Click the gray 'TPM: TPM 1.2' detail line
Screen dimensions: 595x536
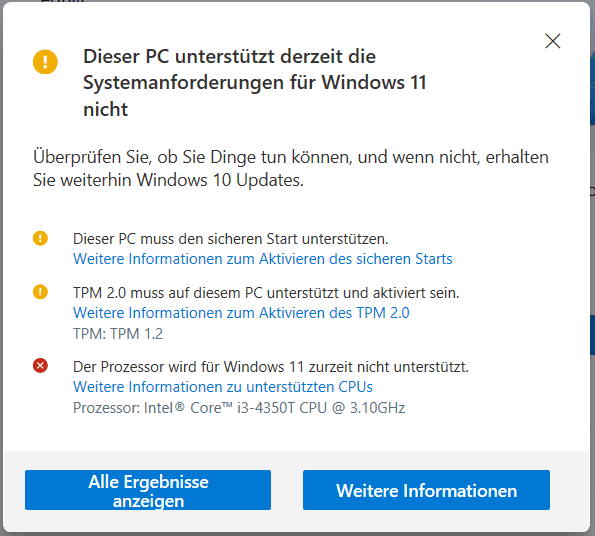(118, 334)
